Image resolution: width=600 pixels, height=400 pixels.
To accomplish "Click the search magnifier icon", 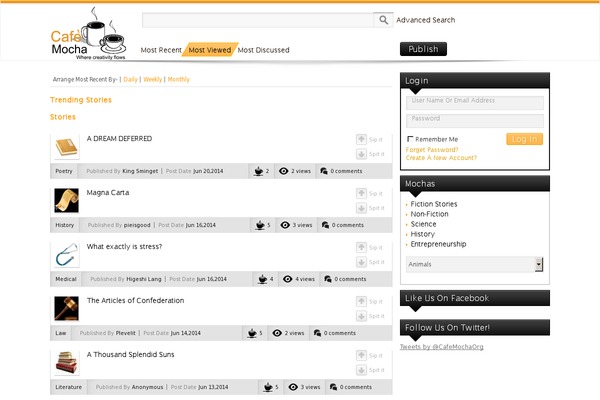I will pyautogui.click(x=383, y=20).
